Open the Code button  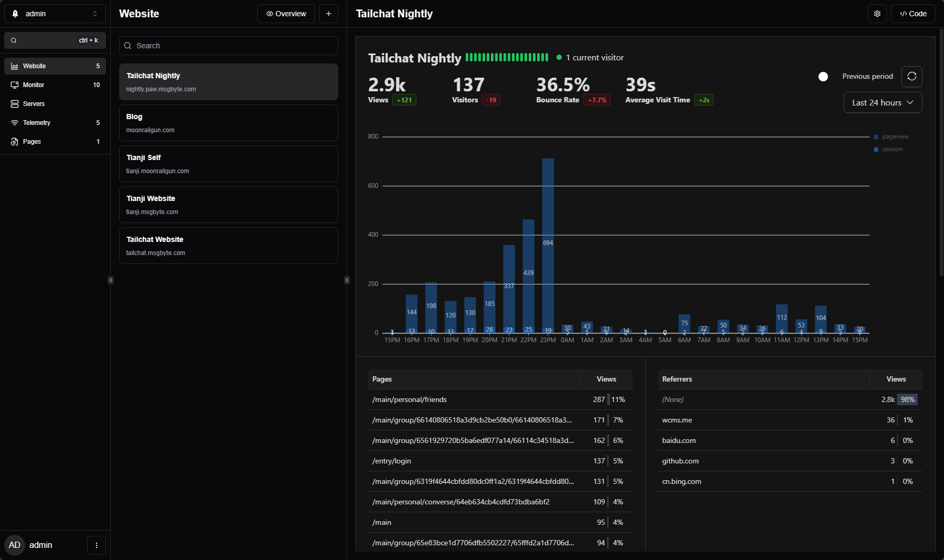point(912,14)
